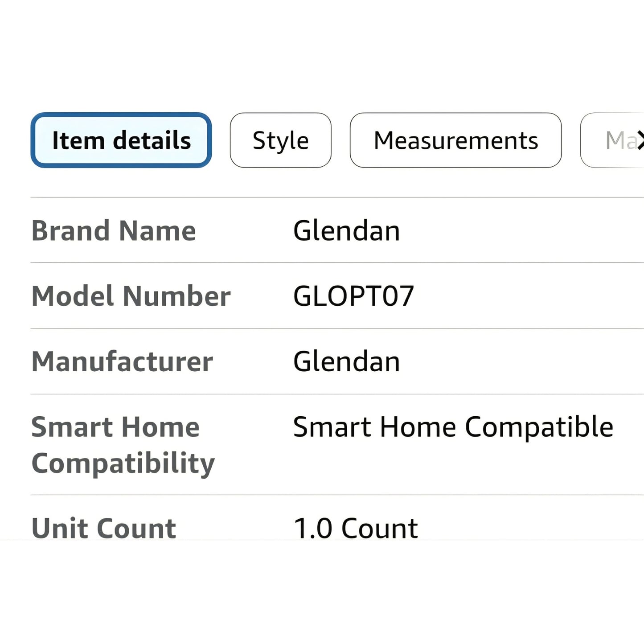Image resolution: width=644 pixels, height=644 pixels.
Task: Switch to the Style tab
Action: pos(280,140)
